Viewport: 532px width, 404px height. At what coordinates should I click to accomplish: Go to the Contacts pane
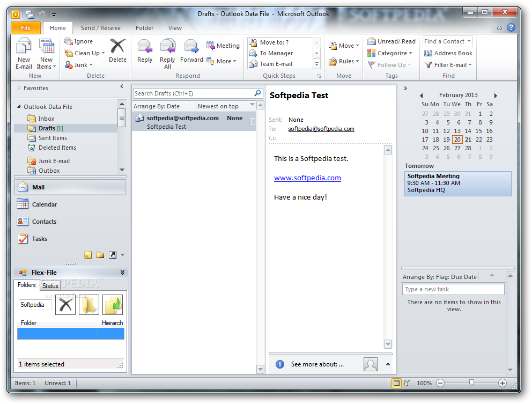(70, 222)
